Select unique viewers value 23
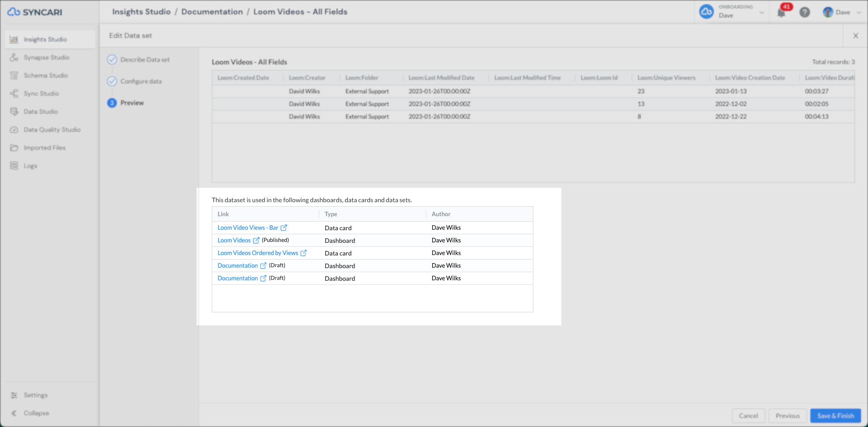Image resolution: width=868 pixels, height=427 pixels. pyautogui.click(x=641, y=91)
